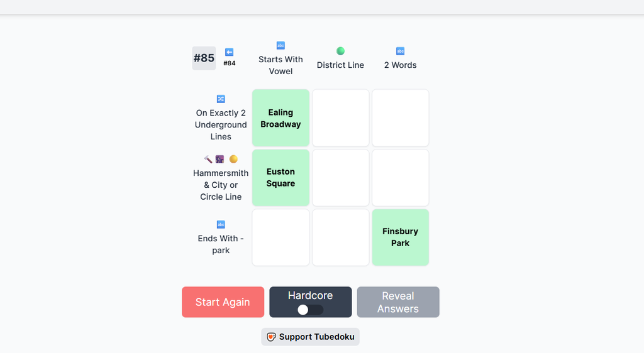Click the abc icon above Ends With -park

coord(221,224)
